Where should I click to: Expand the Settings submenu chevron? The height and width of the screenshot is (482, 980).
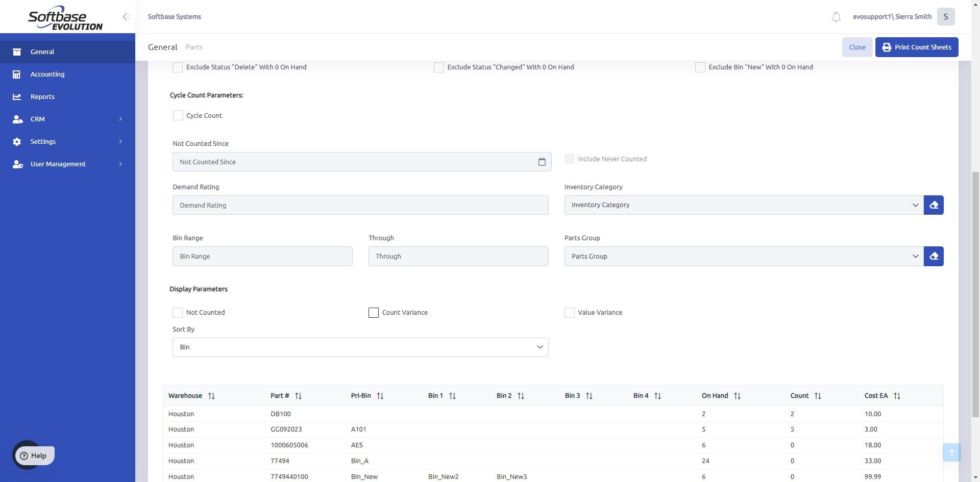pos(120,142)
